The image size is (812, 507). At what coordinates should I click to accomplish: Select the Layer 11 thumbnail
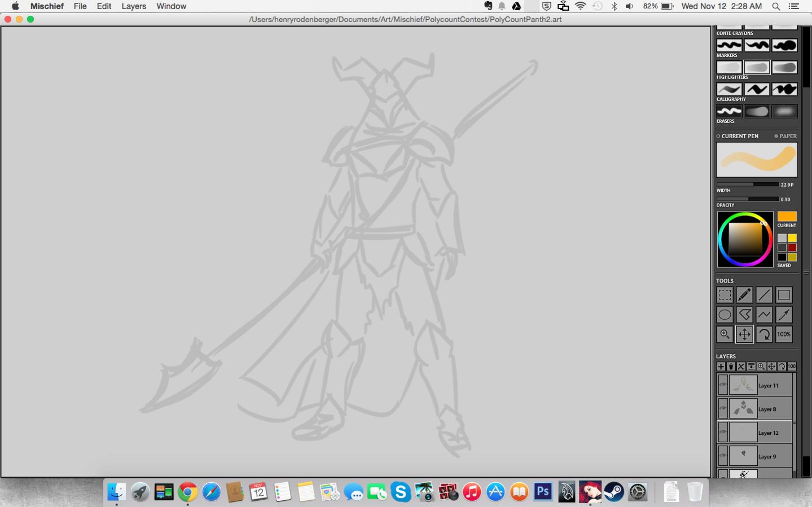pyautogui.click(x=743, y=385)
